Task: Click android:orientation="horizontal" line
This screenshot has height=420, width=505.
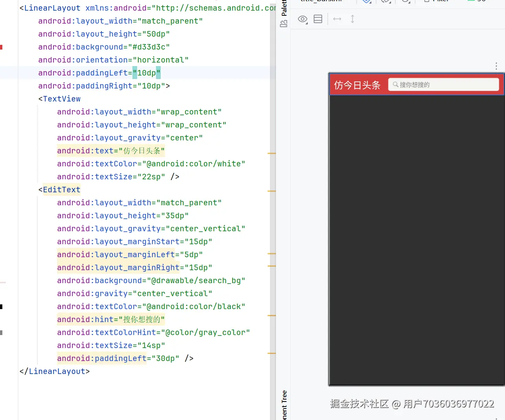Action: 113,60
